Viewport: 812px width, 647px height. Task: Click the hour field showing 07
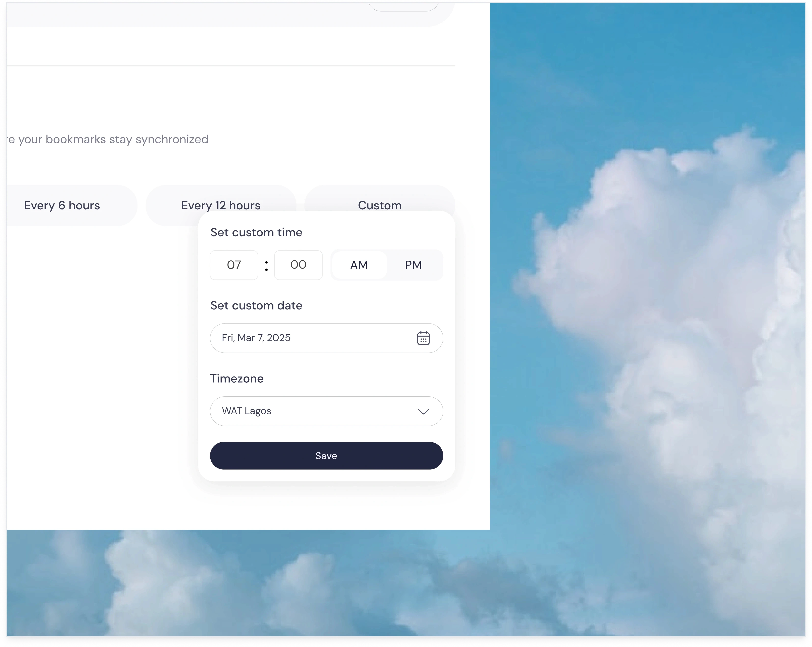coord(234,265)
